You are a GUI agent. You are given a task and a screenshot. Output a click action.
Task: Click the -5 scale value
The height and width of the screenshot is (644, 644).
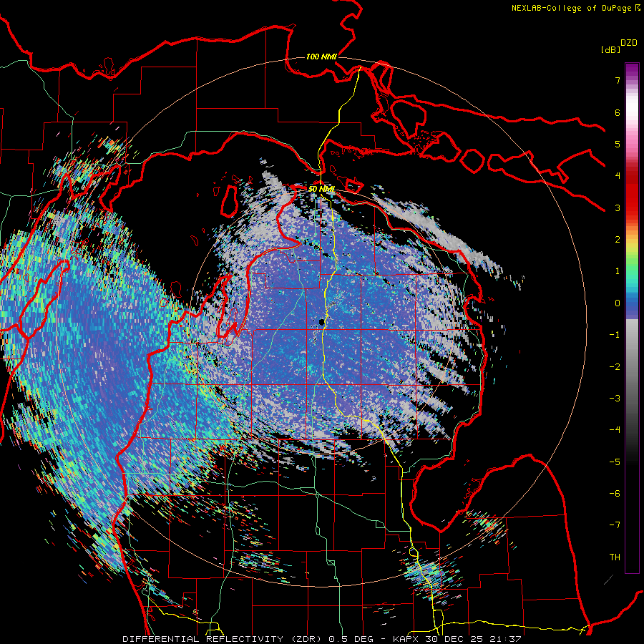click(x=615, y=462)
